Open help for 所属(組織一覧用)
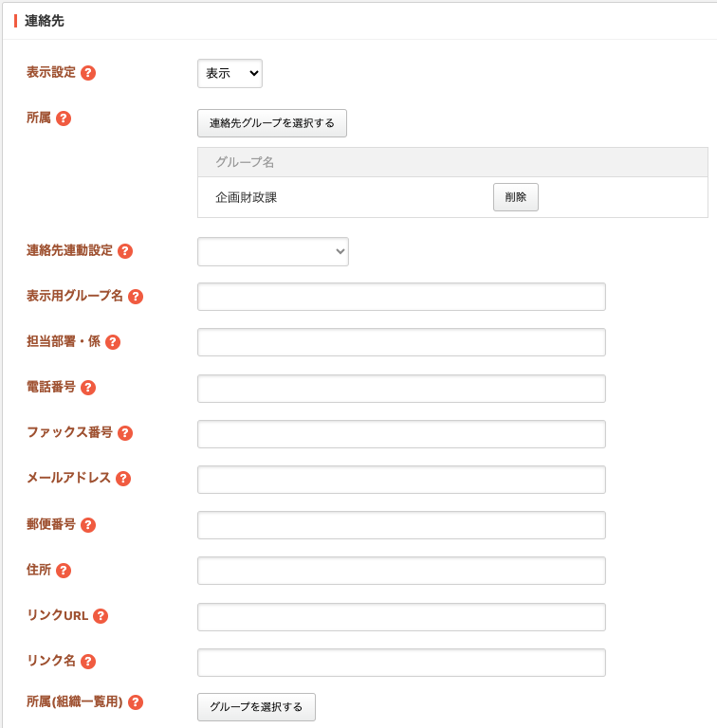The width and height of the screenshot is (717, 728). (136, 702)
